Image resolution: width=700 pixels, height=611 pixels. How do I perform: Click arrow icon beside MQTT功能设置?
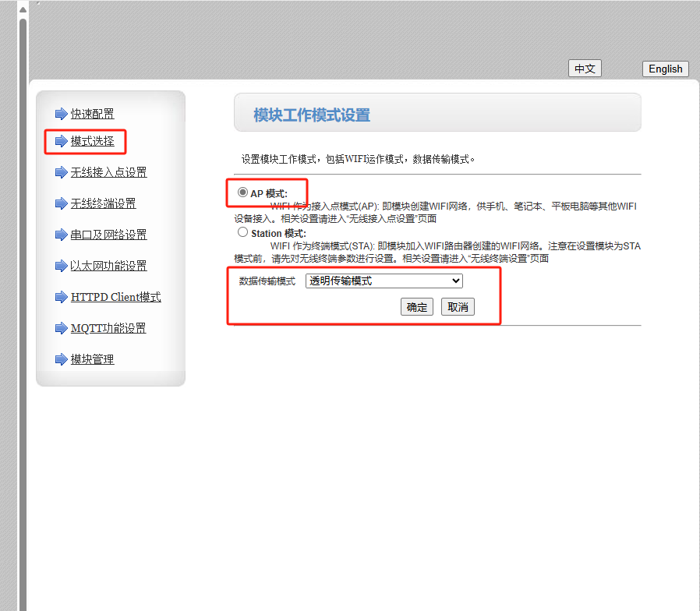(x=61, y=328)
